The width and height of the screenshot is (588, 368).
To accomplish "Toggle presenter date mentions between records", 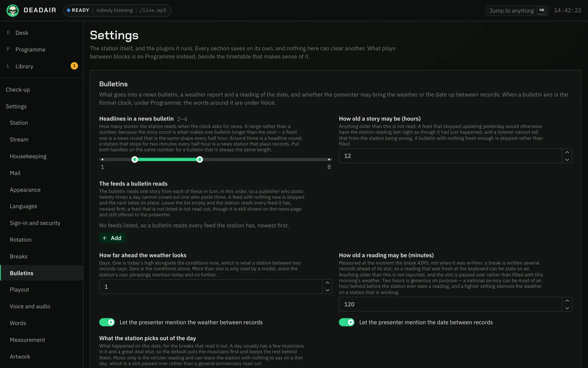I will tap(346, 322).
